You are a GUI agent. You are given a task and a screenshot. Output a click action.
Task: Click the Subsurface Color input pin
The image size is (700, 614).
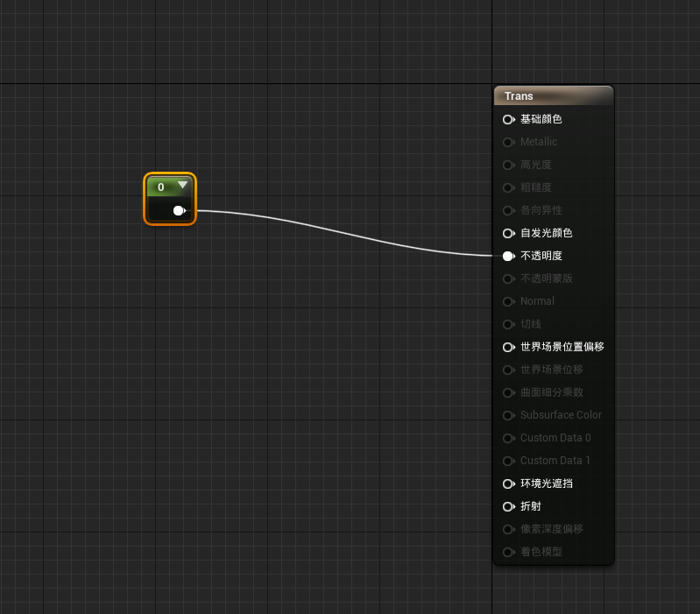(x=508, y=415)
